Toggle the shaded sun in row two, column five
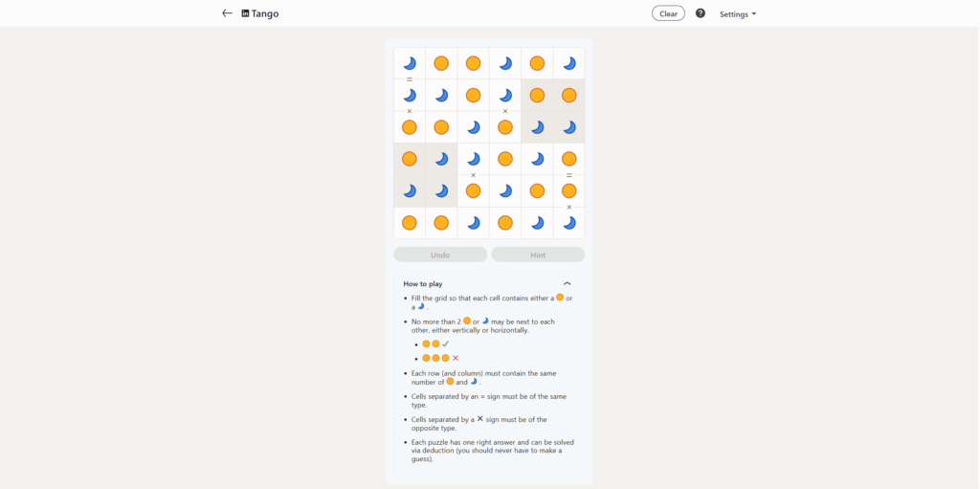Viewport: 980px width, 489px height. point(537,96)
